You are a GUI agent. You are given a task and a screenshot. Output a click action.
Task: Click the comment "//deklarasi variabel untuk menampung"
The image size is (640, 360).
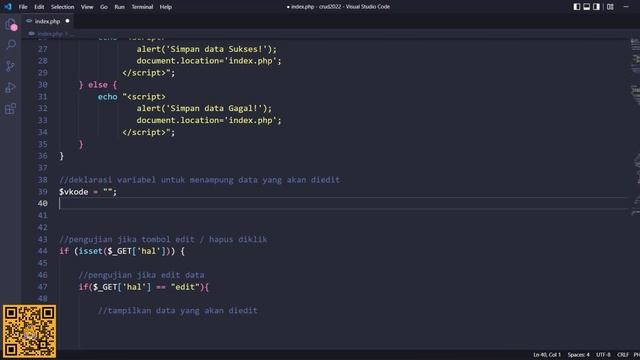pyautogui.click(x=146, y=180)
